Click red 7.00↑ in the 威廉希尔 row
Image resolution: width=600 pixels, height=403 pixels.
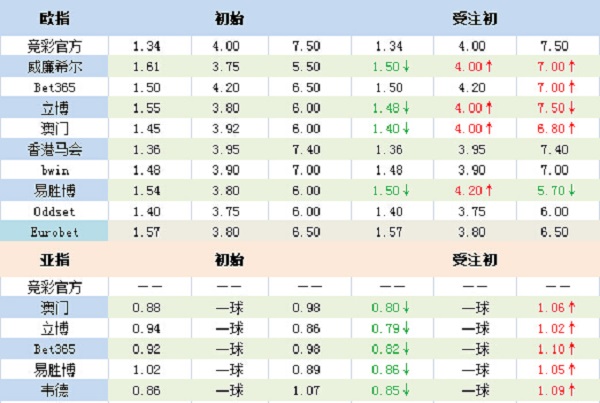tap(556, 67)
